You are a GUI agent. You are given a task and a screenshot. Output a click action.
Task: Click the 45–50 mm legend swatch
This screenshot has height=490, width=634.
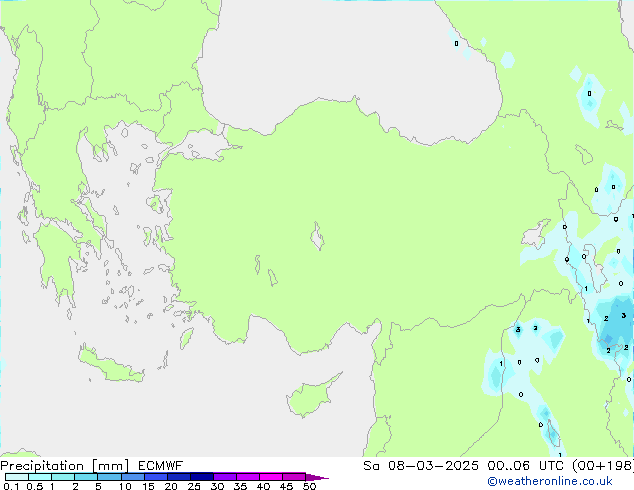(294, 477)
